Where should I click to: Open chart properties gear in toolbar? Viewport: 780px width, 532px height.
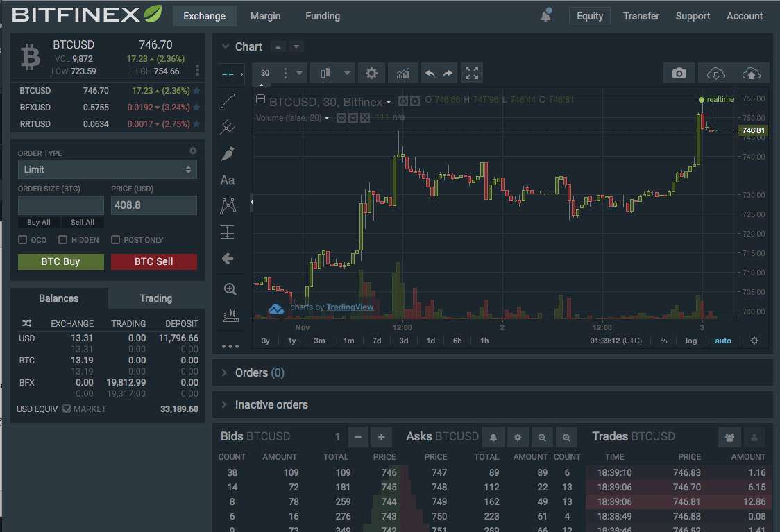click(371, 74)
